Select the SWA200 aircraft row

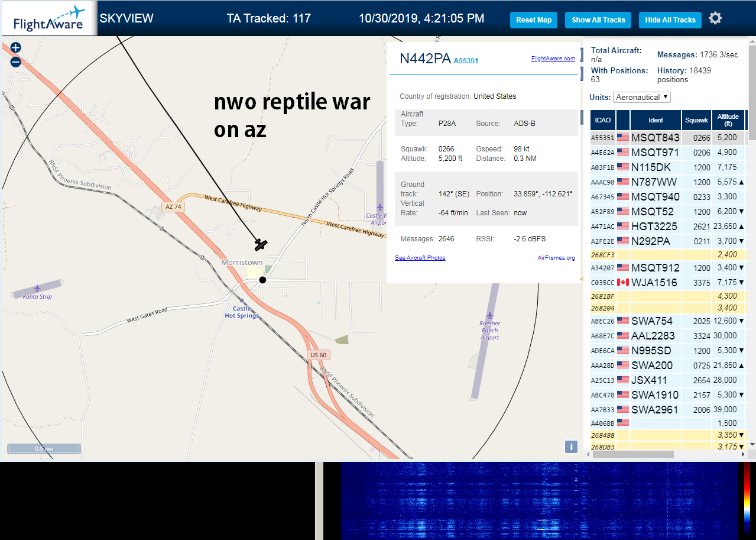tap(668, 366)
